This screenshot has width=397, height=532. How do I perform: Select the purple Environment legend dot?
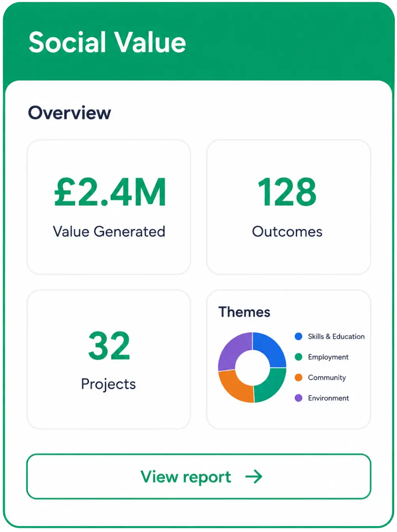click(x=299, y=398)
